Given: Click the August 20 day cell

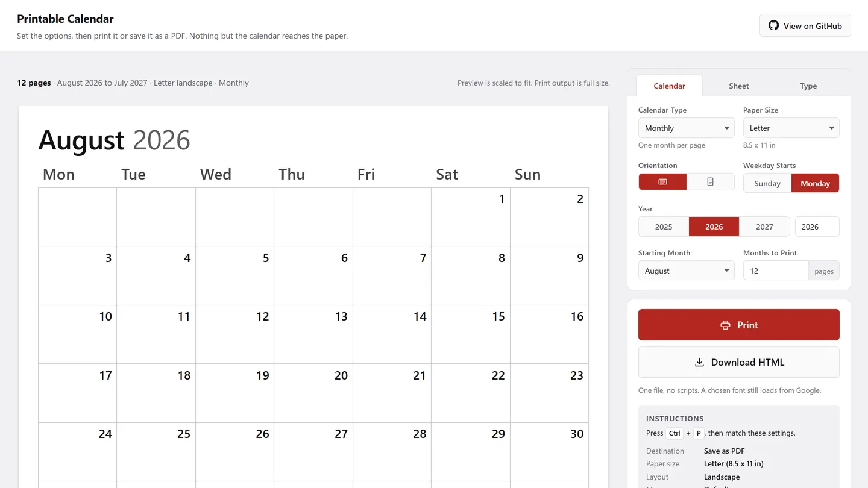Looking at the screenshot, I should pos(313,393).
